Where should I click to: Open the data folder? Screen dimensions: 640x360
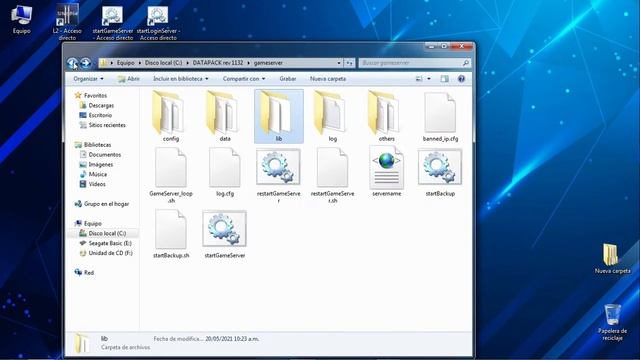click(224, 116)
